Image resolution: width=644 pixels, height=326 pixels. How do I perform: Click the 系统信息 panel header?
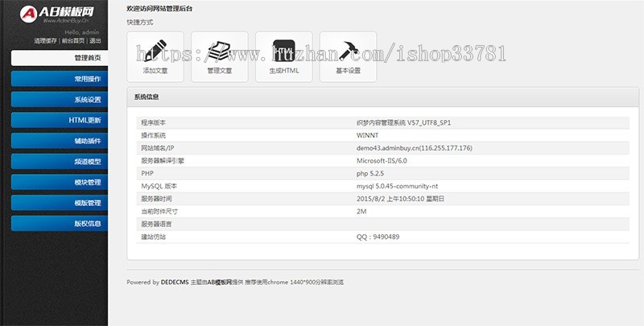(x=383, y=97)
